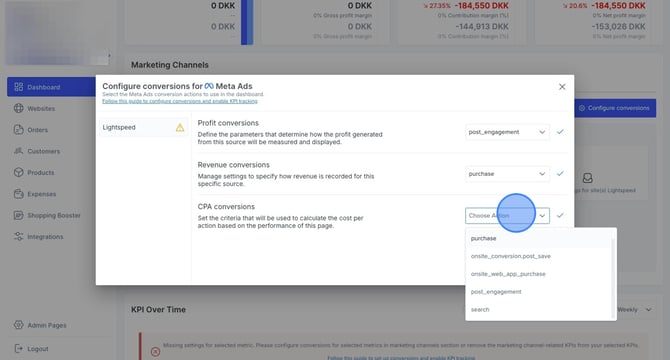Click the settings icon above Lightspeed site text

pos(588,178)
